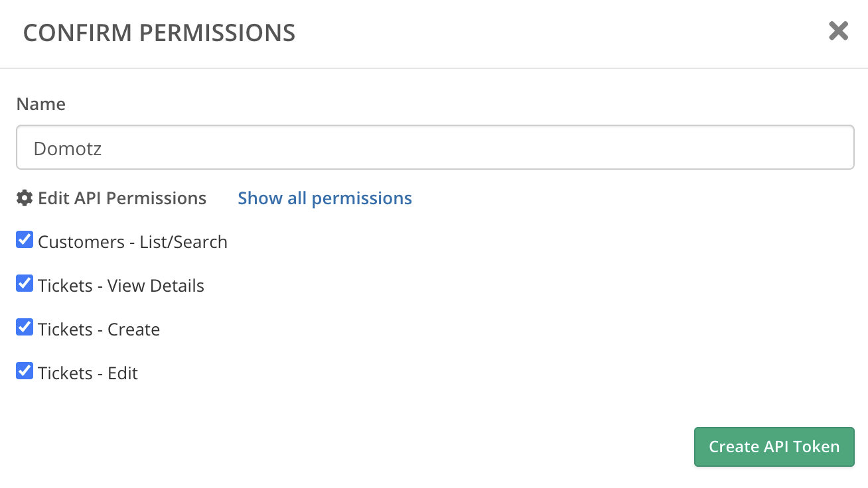Click the Tickets - Create label text
The height and width of the screenshot is (488, 868).
(99, 330)
